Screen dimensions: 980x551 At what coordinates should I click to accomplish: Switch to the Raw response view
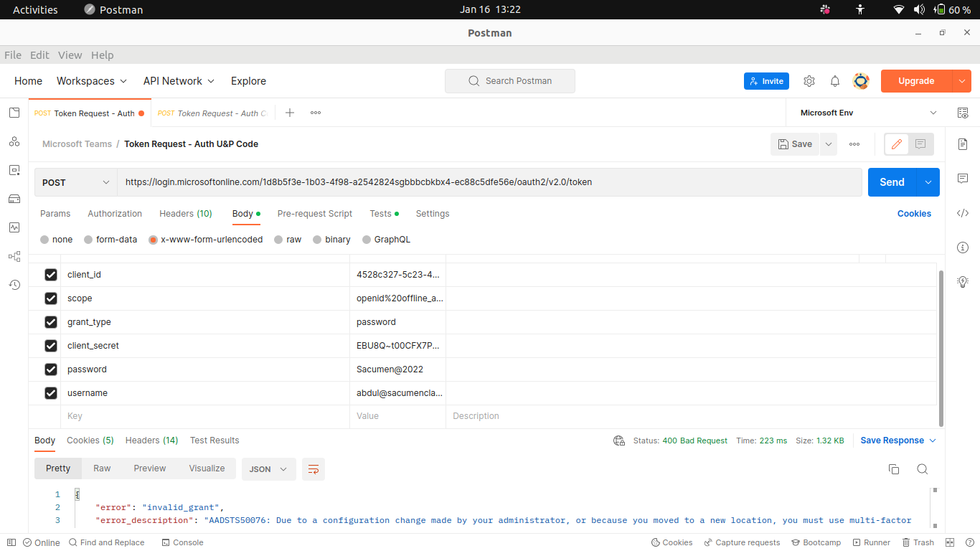[x=102, y=468]
